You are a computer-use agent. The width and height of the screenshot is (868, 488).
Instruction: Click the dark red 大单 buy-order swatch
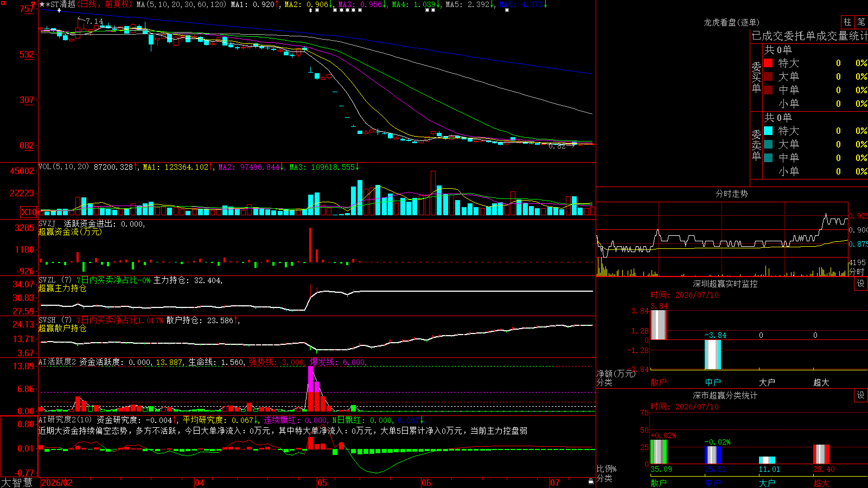click(x=768, y=76)
